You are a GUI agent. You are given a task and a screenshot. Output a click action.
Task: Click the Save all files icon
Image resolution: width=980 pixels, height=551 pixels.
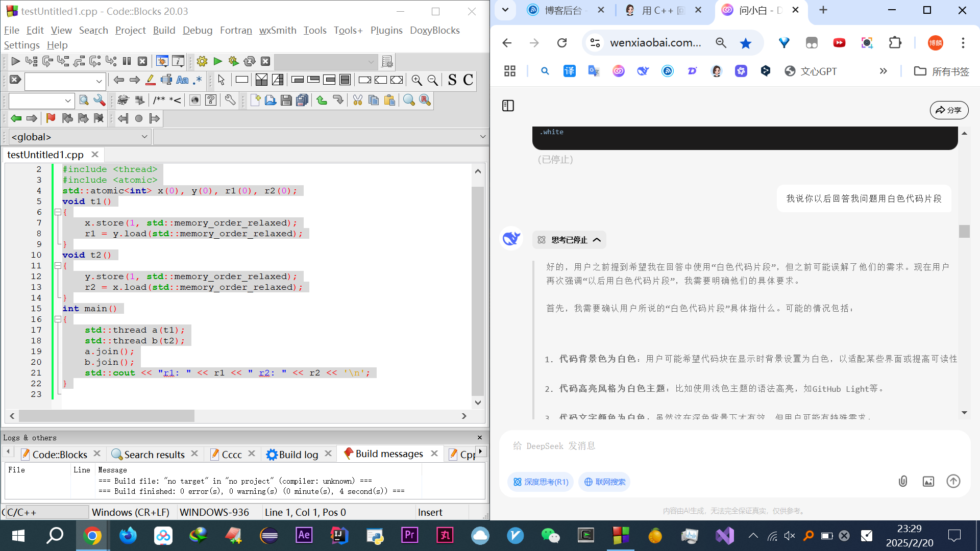302,100
